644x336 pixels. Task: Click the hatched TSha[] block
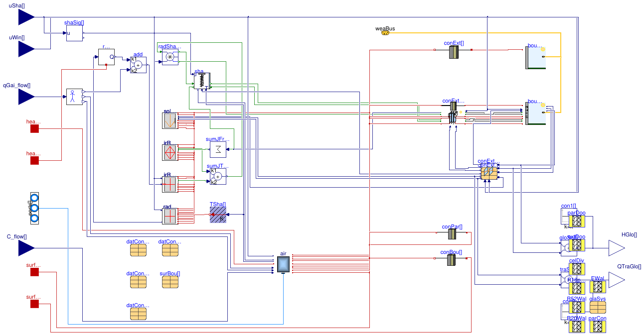(218, 215)
